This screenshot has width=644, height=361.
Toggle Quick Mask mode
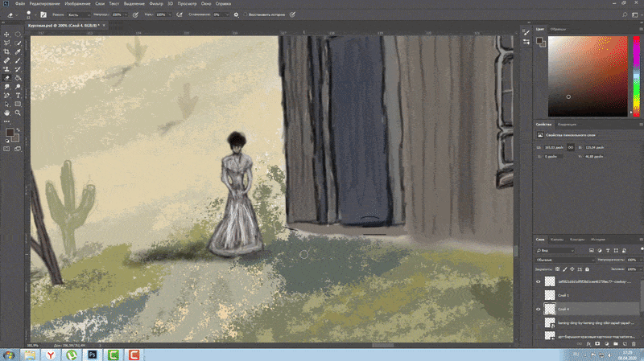tap(6, 149)
